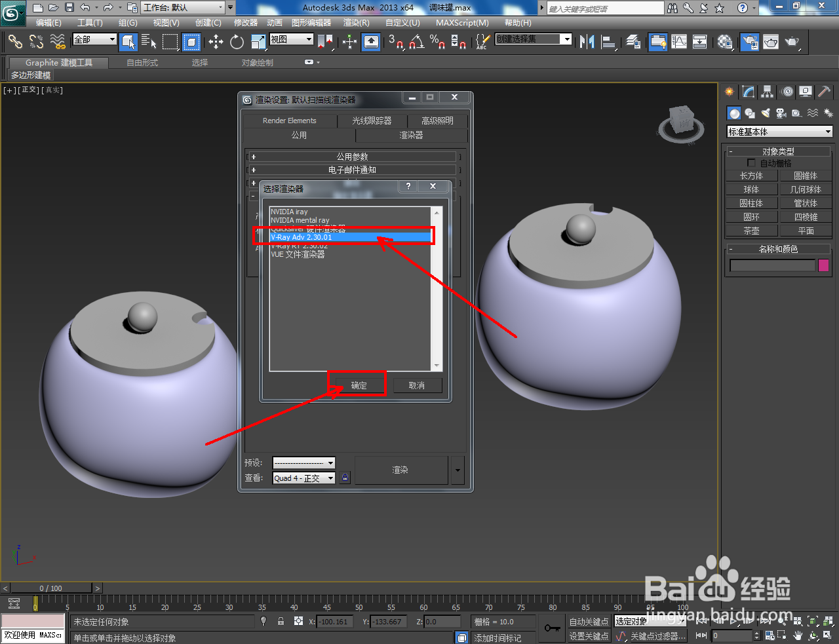Open the Schematic View icon

pos(700,42)
